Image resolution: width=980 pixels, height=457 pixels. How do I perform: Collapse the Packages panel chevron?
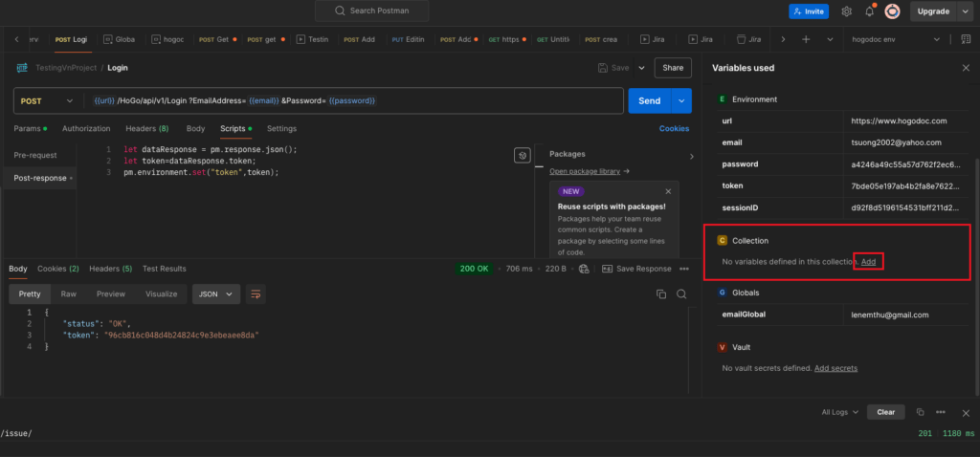(691, 157)
